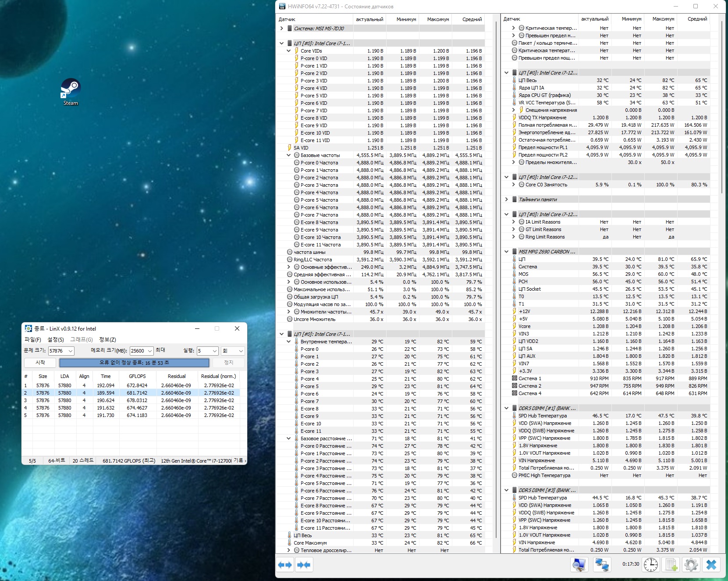Select LinX result row with 678.0312 GFLOPS
This screenshot has height=581, width=728.
coord(131,400)
